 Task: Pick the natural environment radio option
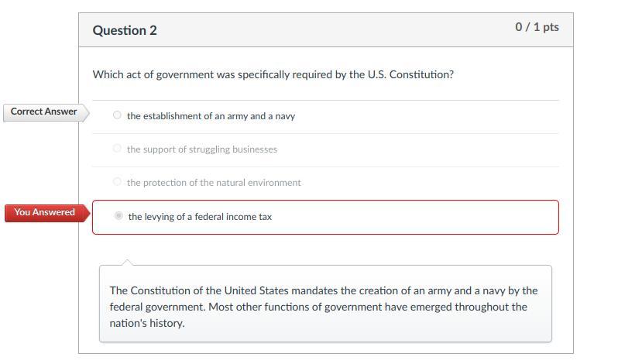click(117, 182)
